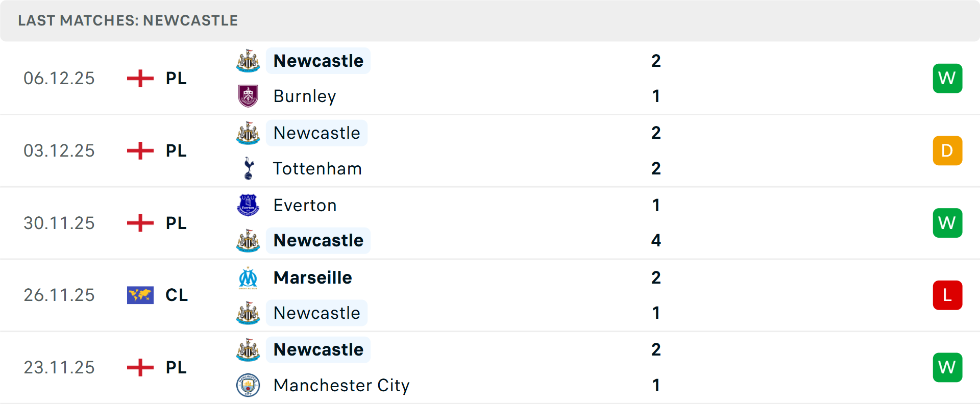Image resolution: width=980 pixels, height=404 pixels.
Task: Click the Last Matches: Newcastle header
Action: [x=128, y=20]
